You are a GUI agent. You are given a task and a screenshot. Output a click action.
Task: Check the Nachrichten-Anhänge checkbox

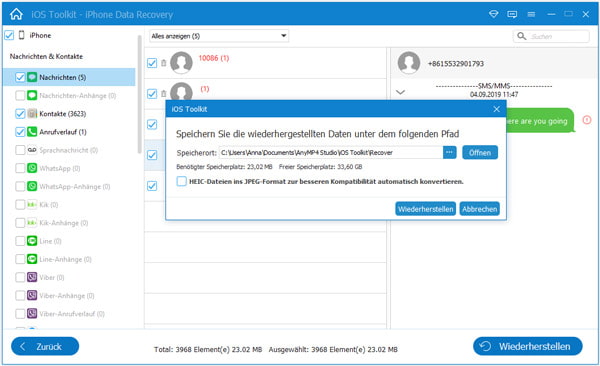(20, 95)
